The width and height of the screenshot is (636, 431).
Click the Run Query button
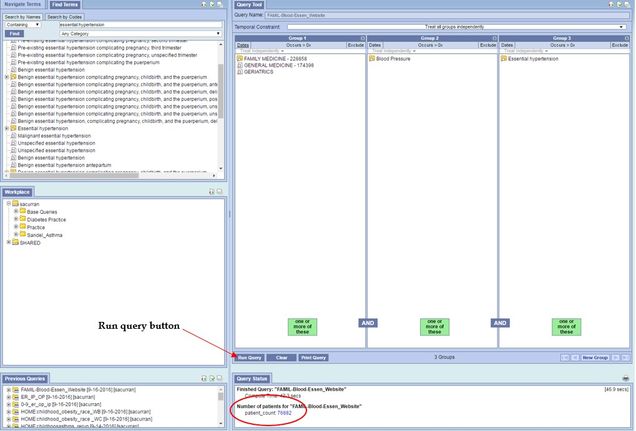click(x=249, y=357)
